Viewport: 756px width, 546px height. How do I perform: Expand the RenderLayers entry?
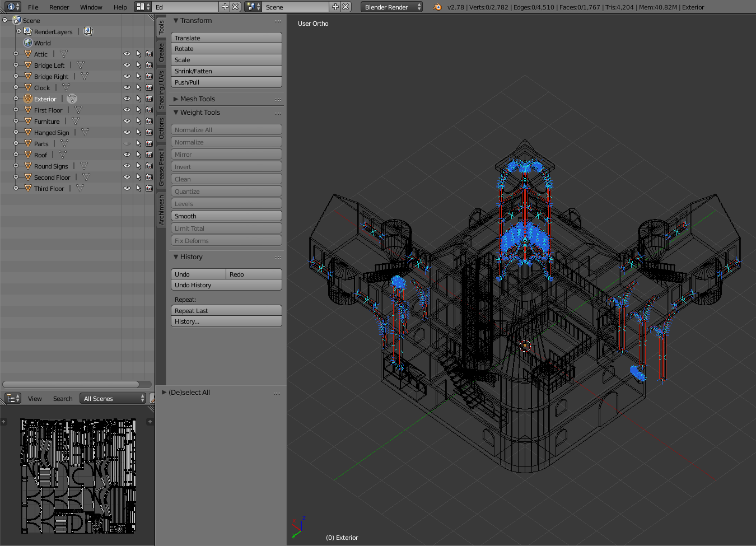coord(19,31)
